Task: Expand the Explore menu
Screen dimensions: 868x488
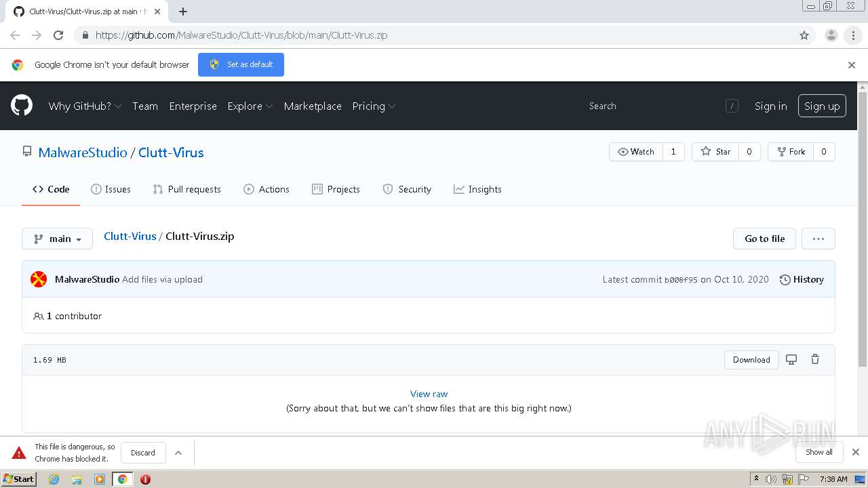Action: 250,106
